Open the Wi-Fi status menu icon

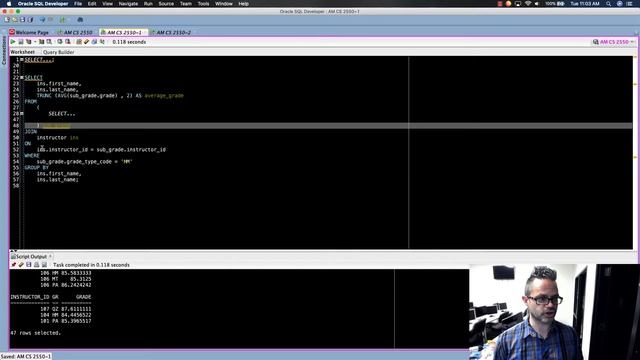[528, 4]
